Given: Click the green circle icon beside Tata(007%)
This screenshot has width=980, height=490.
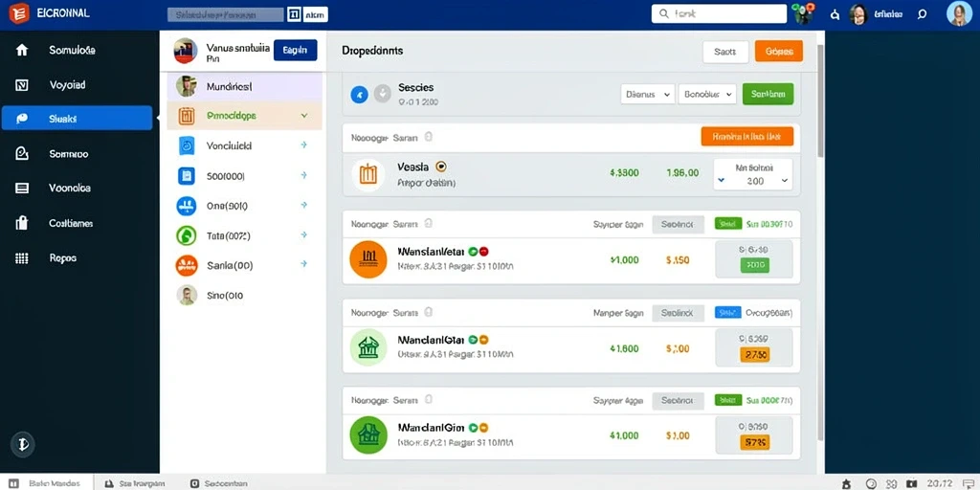Looking at the screenshot, I should click(x=187, y=235).
